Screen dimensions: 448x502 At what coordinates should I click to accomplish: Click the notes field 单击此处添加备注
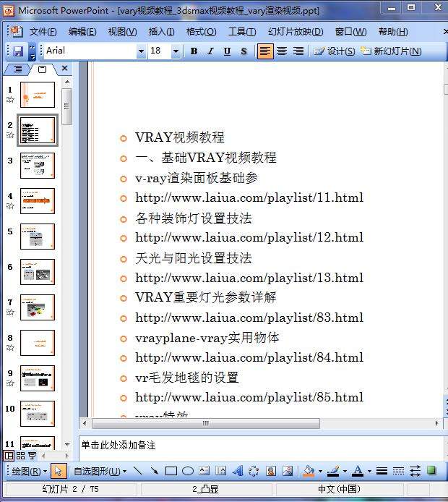click(x=261, y=447)
